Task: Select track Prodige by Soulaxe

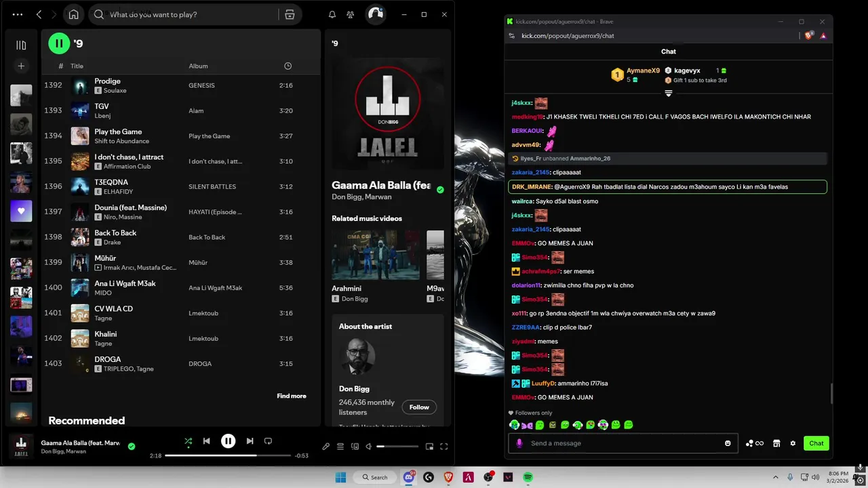Action: pos(180,85)
